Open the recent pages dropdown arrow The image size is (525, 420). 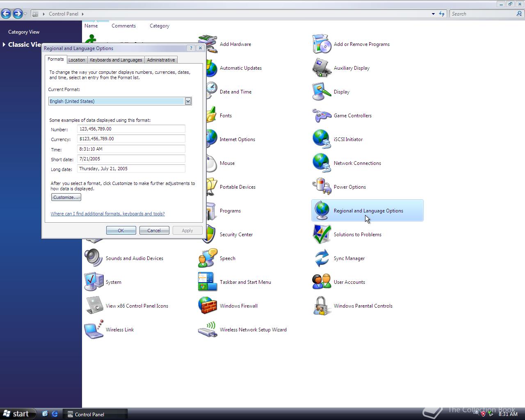tap(25, 14)
